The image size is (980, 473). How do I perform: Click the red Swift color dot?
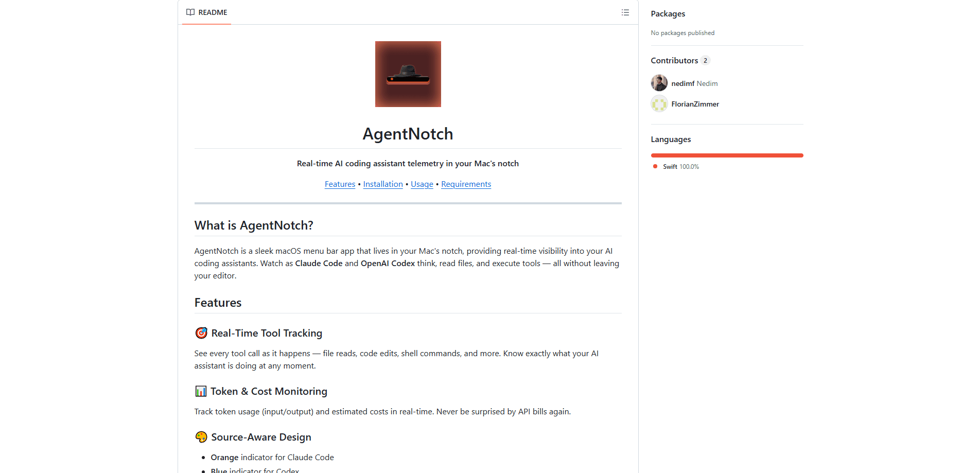click(655, 166)
